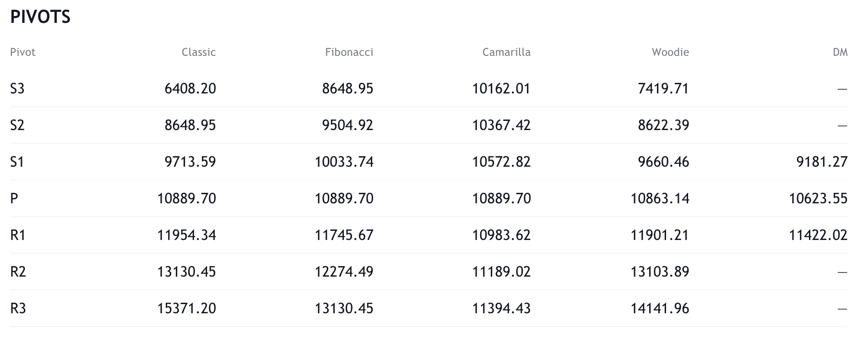Select the R1 row label
The height and width of the screenshot is (338, 868).
(18, 235)
